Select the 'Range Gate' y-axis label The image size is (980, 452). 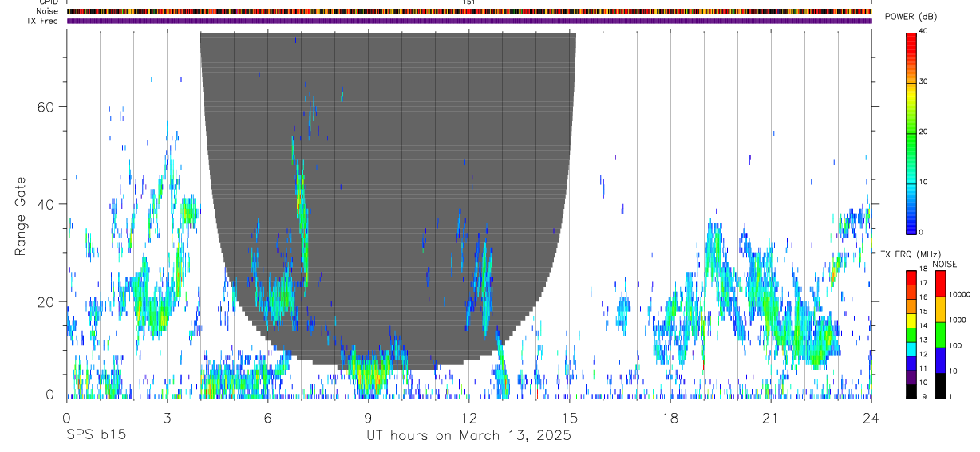click(x=21, y=217)
